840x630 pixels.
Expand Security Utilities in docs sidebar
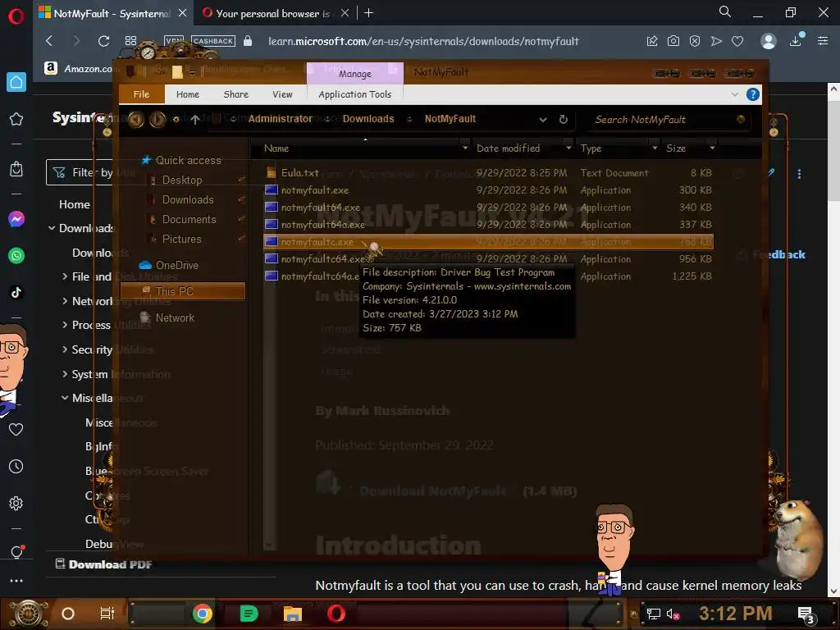tap(65, 349)
